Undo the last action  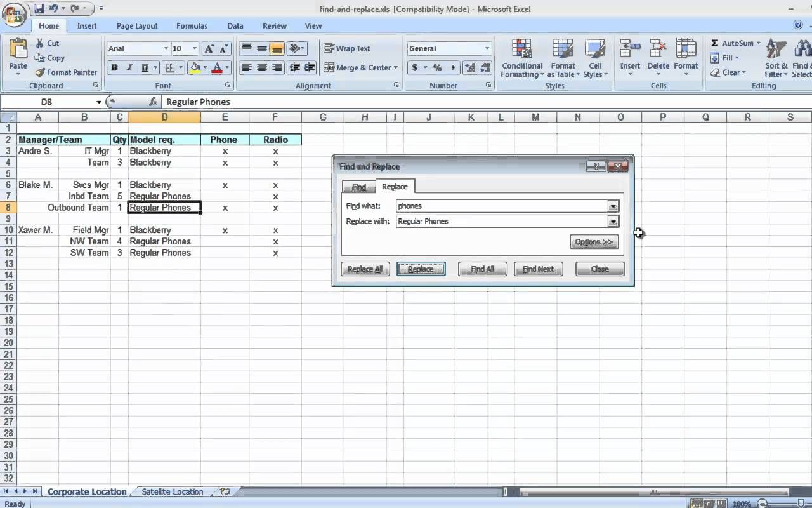click(x=55, y=9)
